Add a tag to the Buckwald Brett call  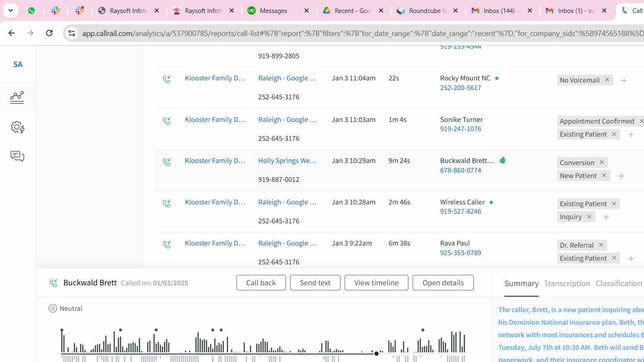coord(621,176)
